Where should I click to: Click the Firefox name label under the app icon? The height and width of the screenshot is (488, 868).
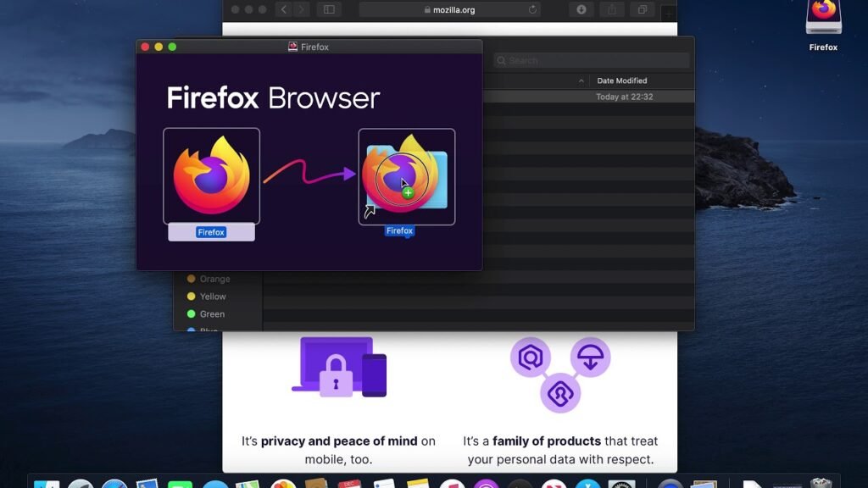point(211,231)
